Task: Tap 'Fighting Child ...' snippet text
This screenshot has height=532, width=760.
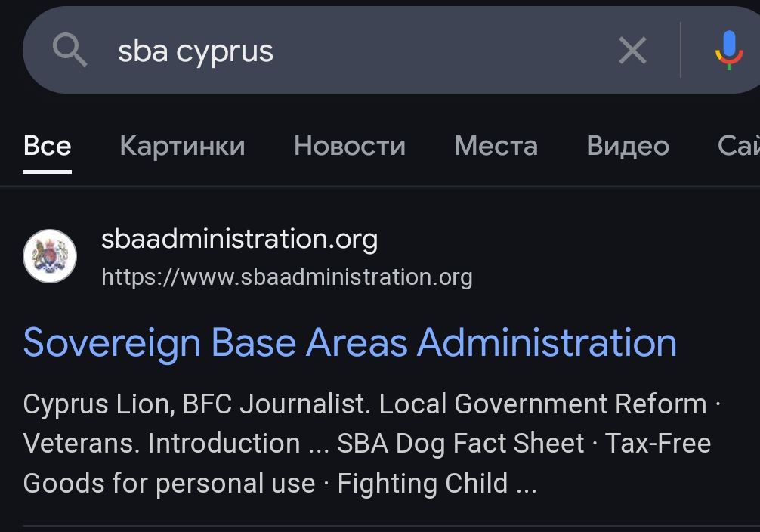Action: (437, 483)
